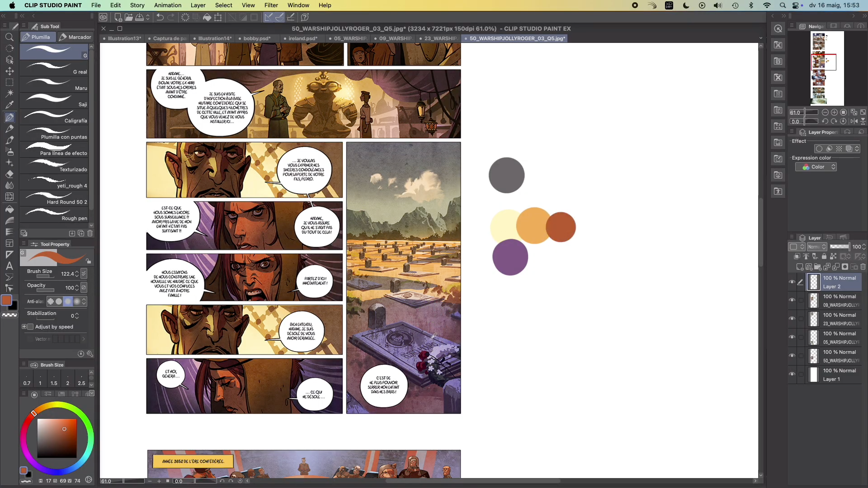Toggle Lock layer padlock icon
The image size is (868, 488).
point(824,256)
